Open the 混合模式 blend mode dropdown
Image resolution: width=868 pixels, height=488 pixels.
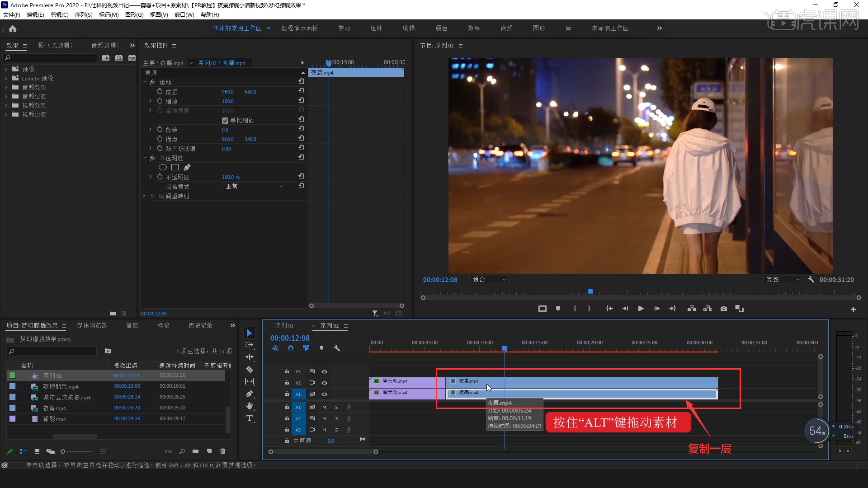pyautogui.click(x=254, y=187)
